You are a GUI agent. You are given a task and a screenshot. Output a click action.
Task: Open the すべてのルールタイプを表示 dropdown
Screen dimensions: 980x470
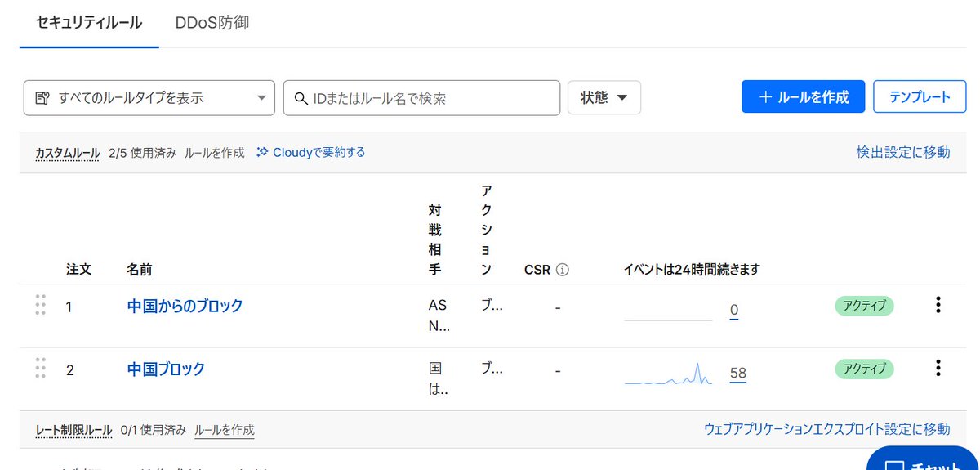click(149, 97)
